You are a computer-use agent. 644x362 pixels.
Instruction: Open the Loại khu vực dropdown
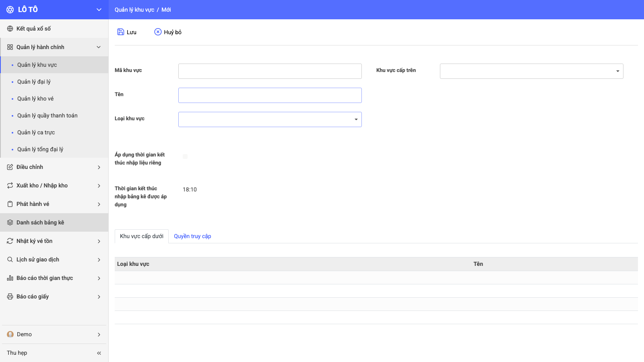click(x=270, y=119)
